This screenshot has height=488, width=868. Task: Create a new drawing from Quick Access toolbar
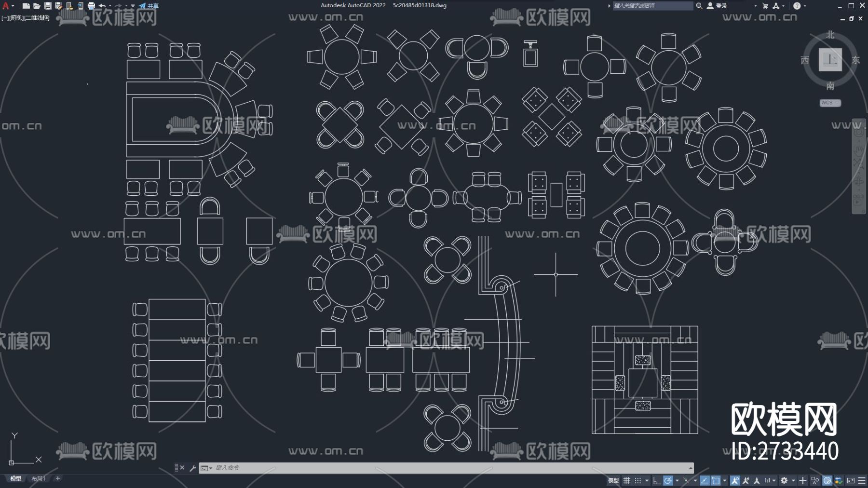26,6
